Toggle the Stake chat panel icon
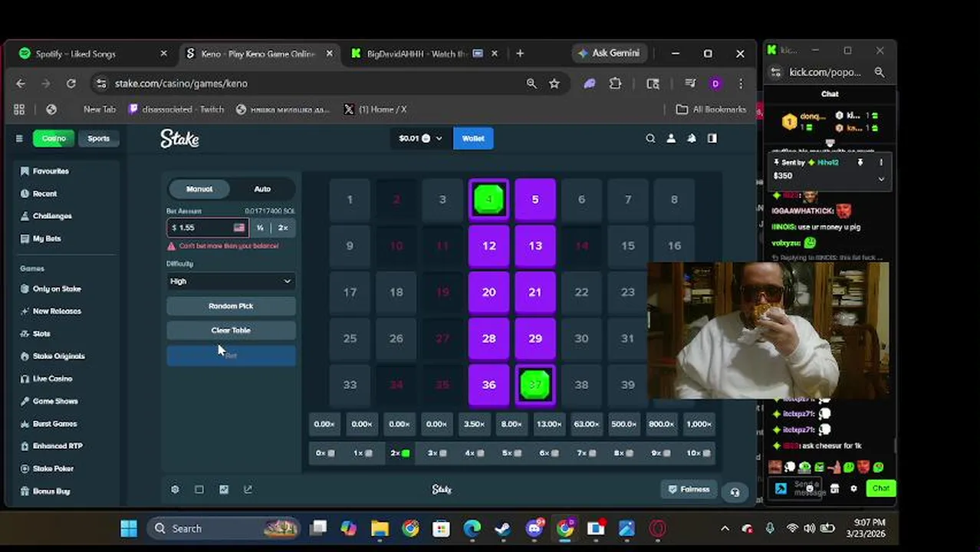 (712, 139)
